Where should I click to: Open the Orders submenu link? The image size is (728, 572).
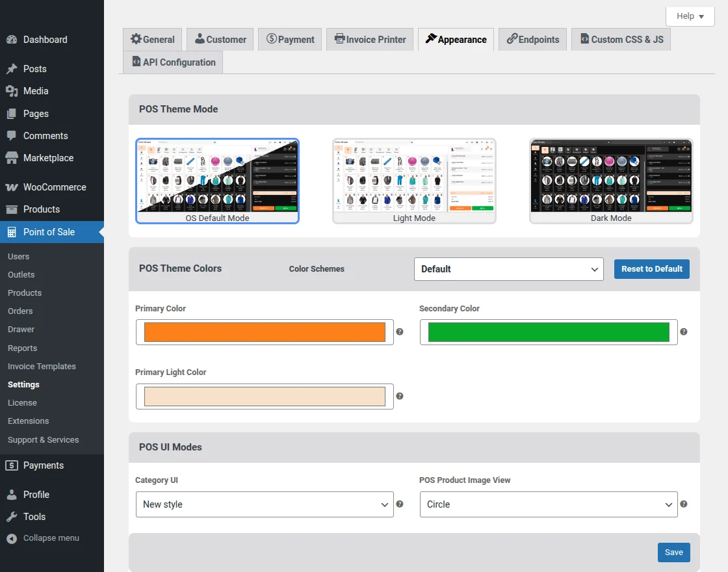20,311
